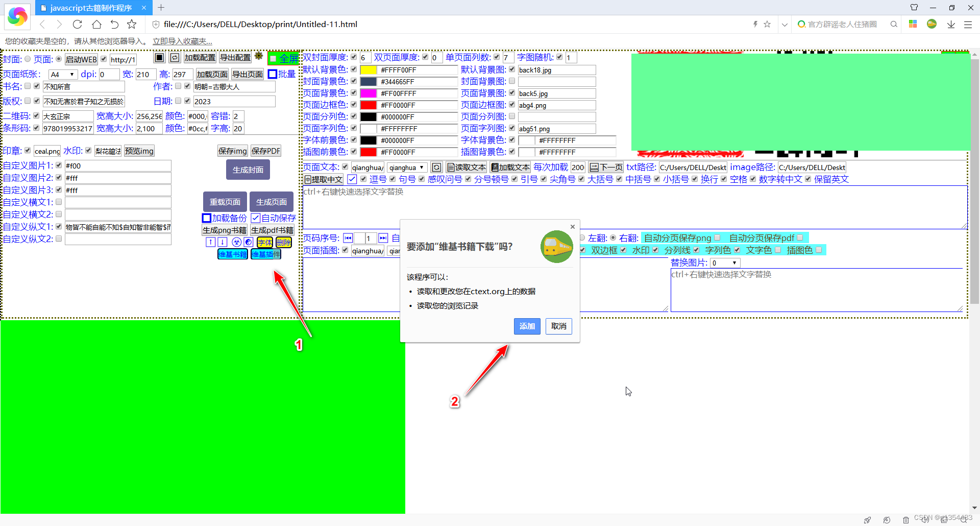The width and height of the screenshot is (980, 526).
Task: Click the red 页面边框色 color swatch
Action: 369,105
